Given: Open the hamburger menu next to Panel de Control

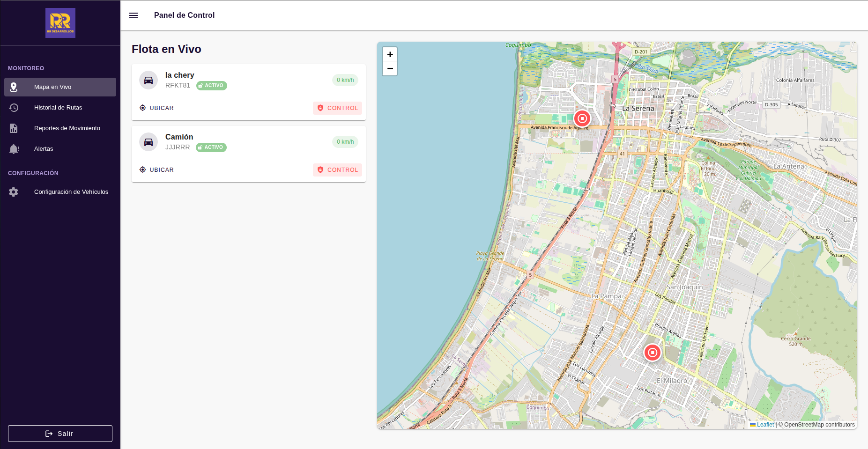Looking at the screenshot, I should (134, 15).
